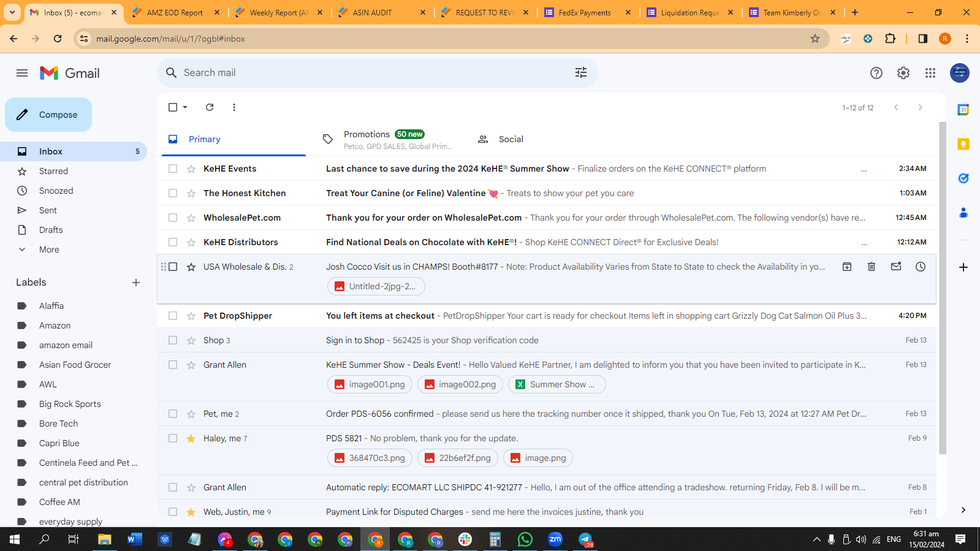The image size is (980, 551).
Task: Select the USA Wholesale & Dis. email checkbox
Action: tap(173, 267)
